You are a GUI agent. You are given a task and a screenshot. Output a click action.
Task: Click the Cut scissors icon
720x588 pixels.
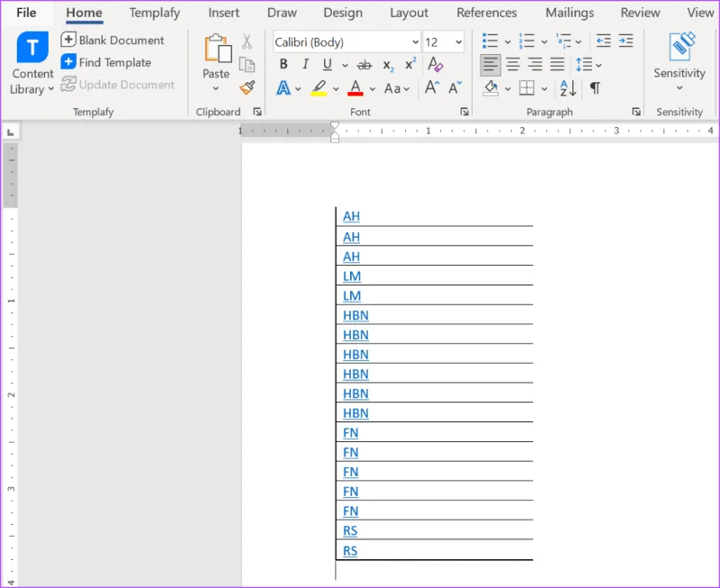247,41
